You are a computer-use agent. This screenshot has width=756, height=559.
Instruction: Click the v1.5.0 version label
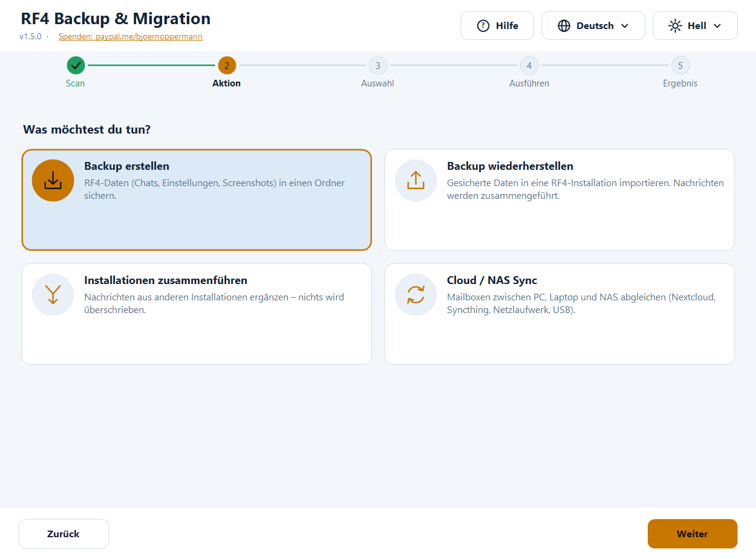(30, 36)
